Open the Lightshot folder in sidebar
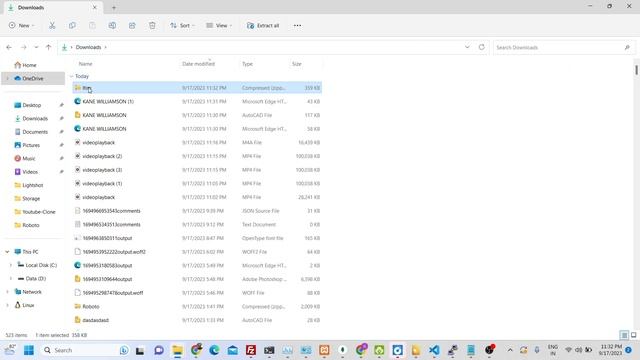Image resolution: width=640 pixels, height=360 pixels. coord(33,185)
